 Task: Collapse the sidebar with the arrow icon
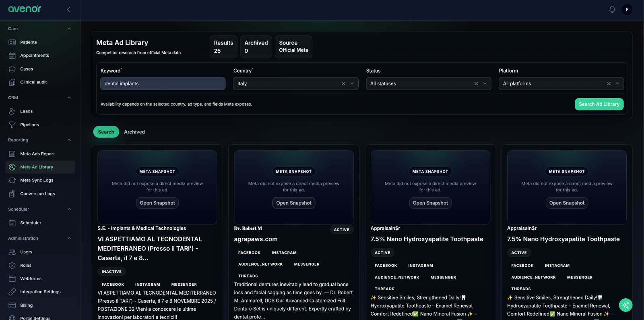coord(68,9)
